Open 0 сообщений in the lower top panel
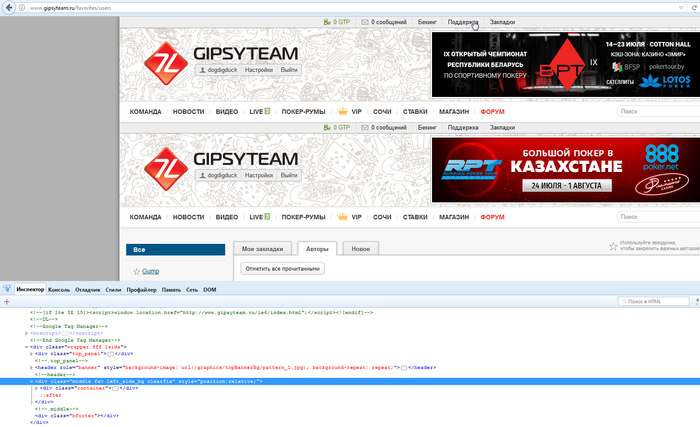 click(384, 127)
